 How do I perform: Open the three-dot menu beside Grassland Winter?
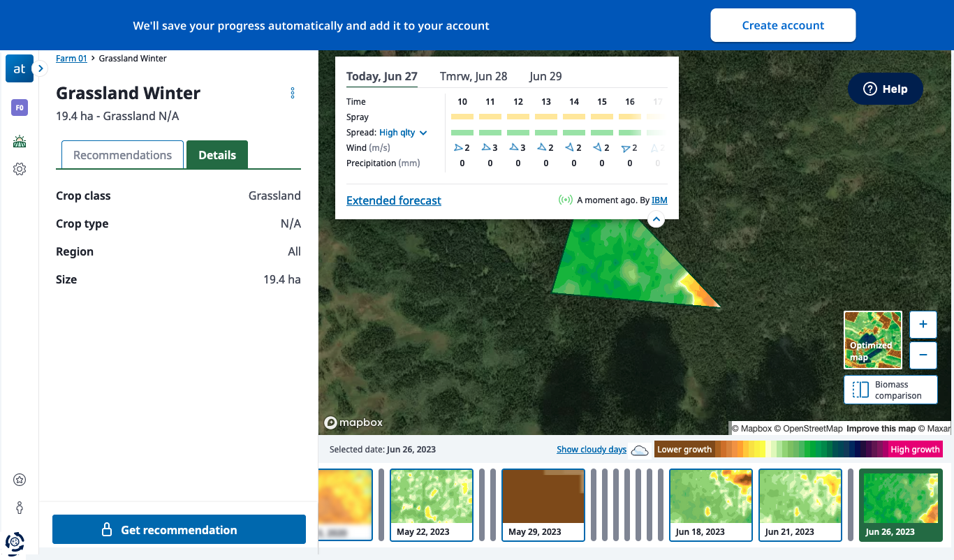[293, 93]
